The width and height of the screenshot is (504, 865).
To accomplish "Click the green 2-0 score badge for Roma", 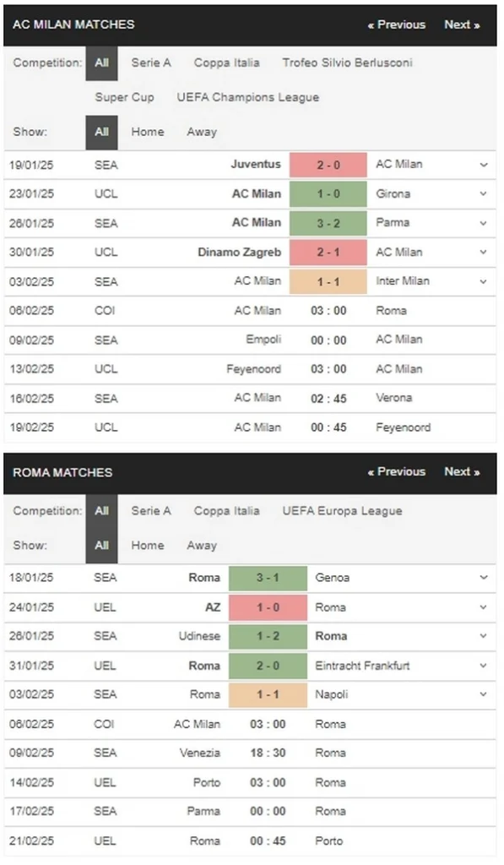I will coord(269,666).
